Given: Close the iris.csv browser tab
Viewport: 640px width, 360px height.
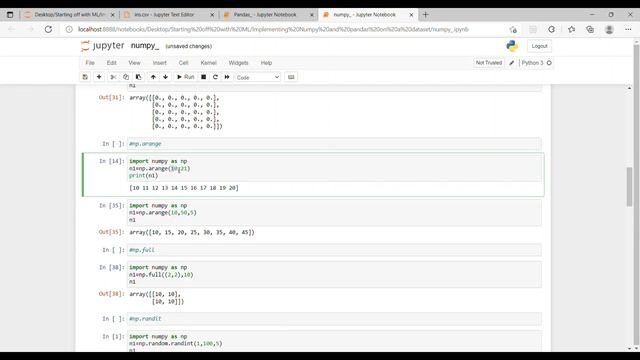Looking at the screenshot, I should click(x=212, y=15).
